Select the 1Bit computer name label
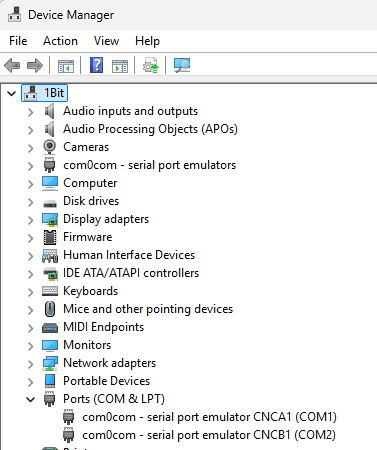 pyautogui.click(x=54, y=93)
